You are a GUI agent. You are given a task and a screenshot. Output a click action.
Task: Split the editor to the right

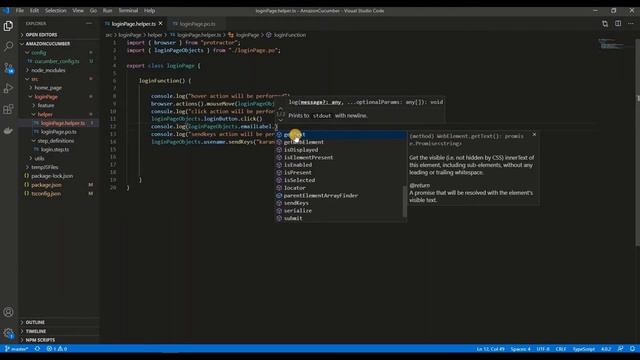click(x=618, y=24)
